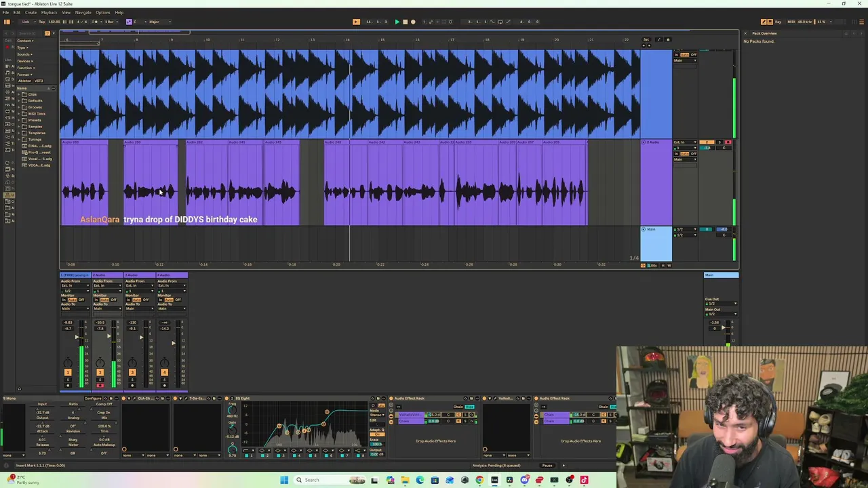Set mixer track 4 monitor to Off
This screenshot has width=868, height=488.
179,300
